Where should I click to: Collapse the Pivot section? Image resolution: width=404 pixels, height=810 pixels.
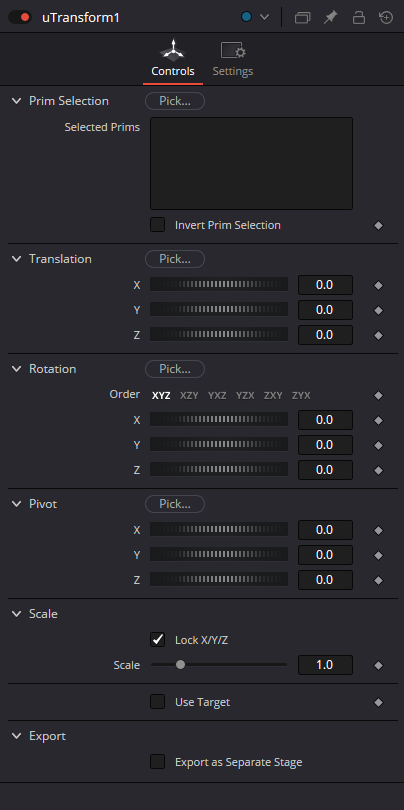click(17, 504)
